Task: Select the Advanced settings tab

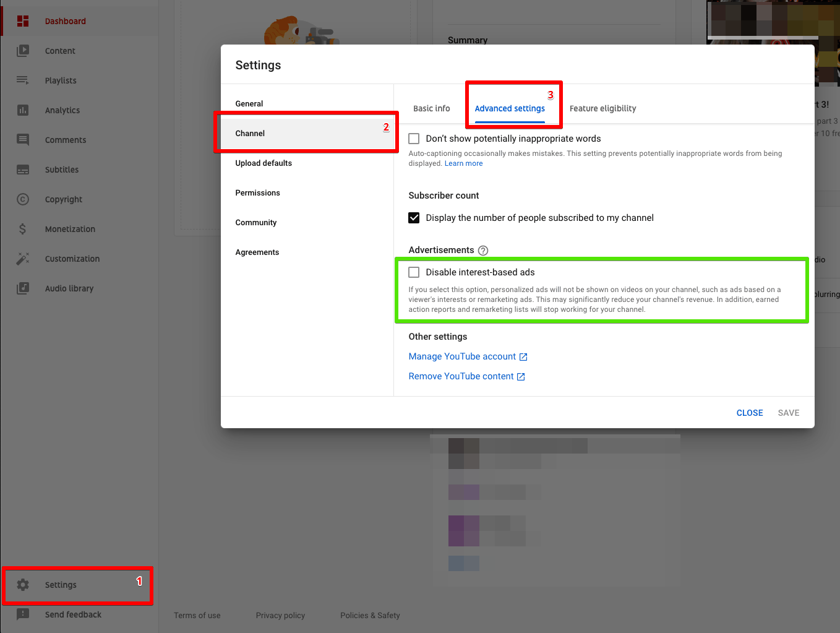Action: point(510,108)
